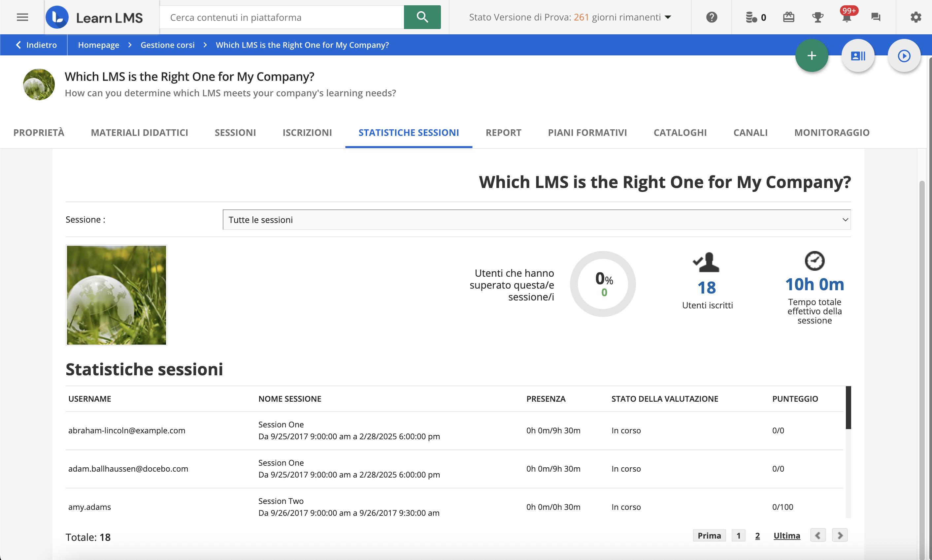Click the sessions table vertical scrollbar
The image size is (932, 560).
[x=848, y=408]
